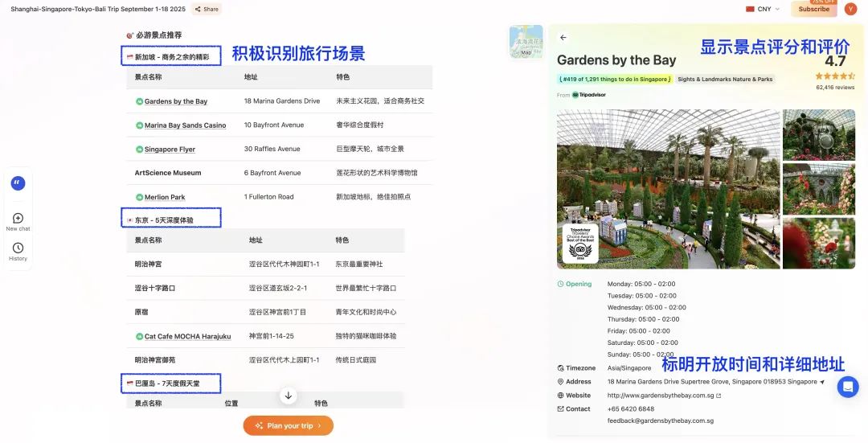Click the phone number +65 6420 6848

[631, 409]
